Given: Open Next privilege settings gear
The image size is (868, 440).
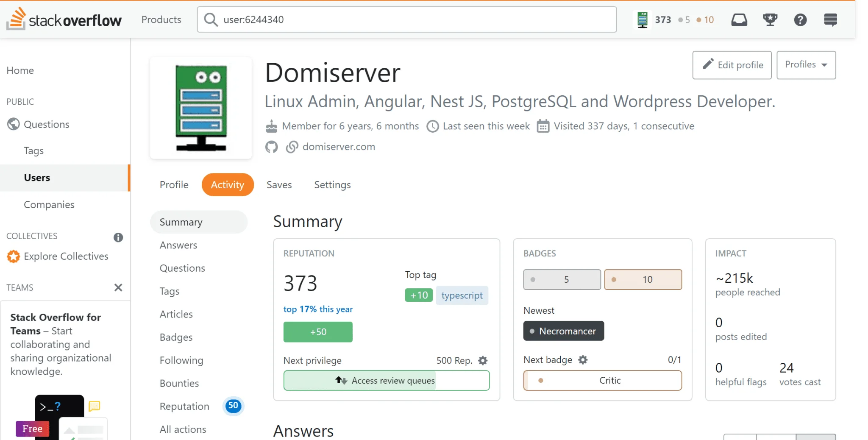Looking at the screenshot, I should click(x=483, y=361).
